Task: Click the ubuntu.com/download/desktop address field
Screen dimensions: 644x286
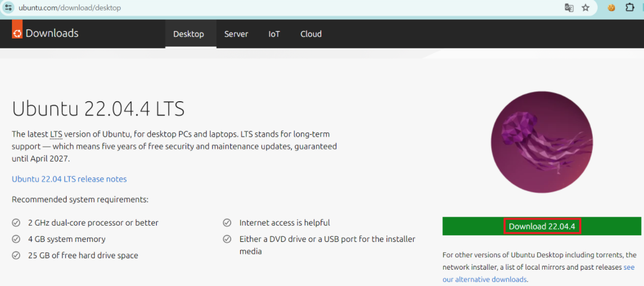Action: pyautogui.click(x=70, y=8)
